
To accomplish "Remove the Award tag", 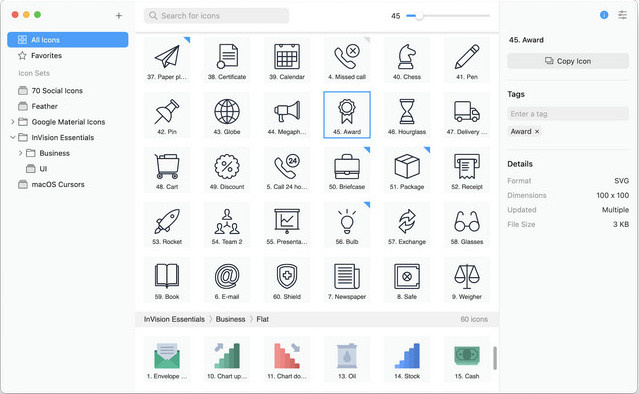I will (x=537, y=132).
